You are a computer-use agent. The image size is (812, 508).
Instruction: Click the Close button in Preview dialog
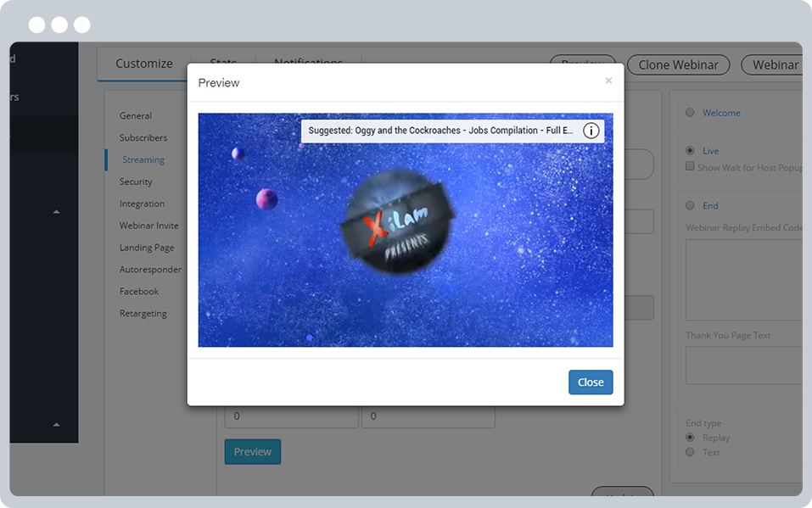591,382
